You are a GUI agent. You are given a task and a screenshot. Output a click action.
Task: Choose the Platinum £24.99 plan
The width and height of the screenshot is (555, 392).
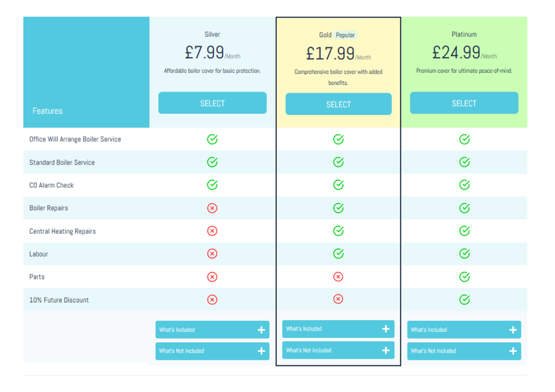click(x=464, y=103)
